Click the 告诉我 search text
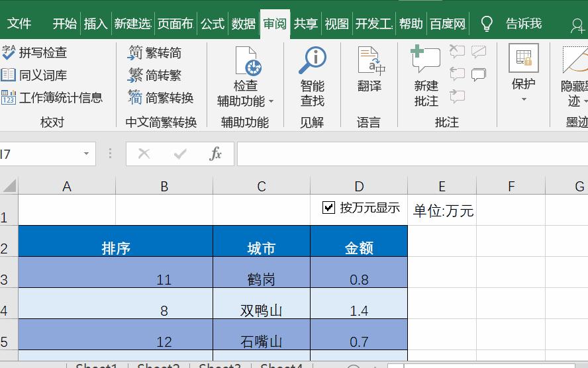Screen dimensions: 588x368 [x=524, y=24]
